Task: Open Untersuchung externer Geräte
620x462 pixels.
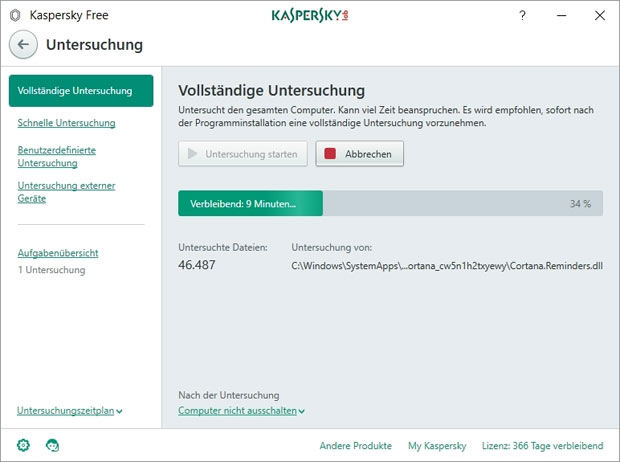Action: tap(66, 192)
